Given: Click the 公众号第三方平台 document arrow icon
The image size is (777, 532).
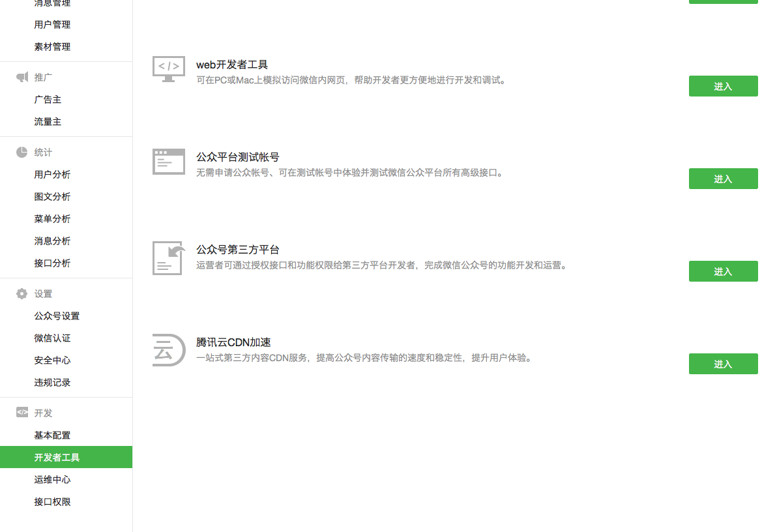Looking at the screenshot, I should [169, 258].
